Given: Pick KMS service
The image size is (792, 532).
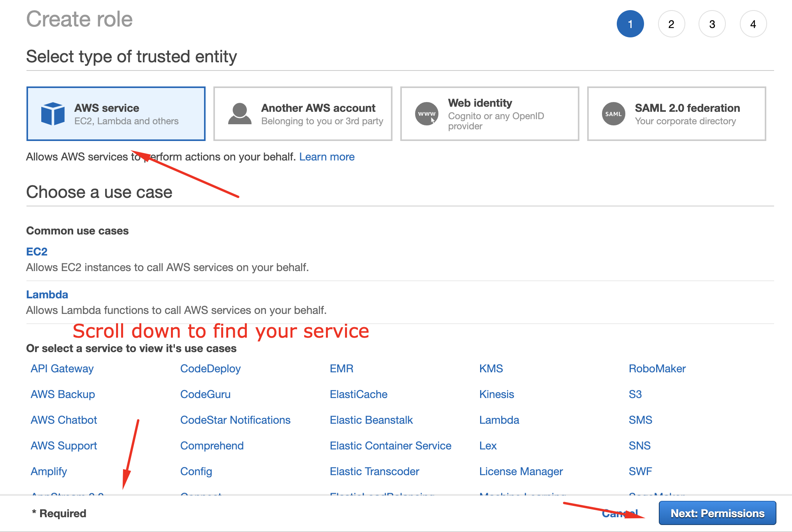Looking at the screenshot, I should (491, 368).
